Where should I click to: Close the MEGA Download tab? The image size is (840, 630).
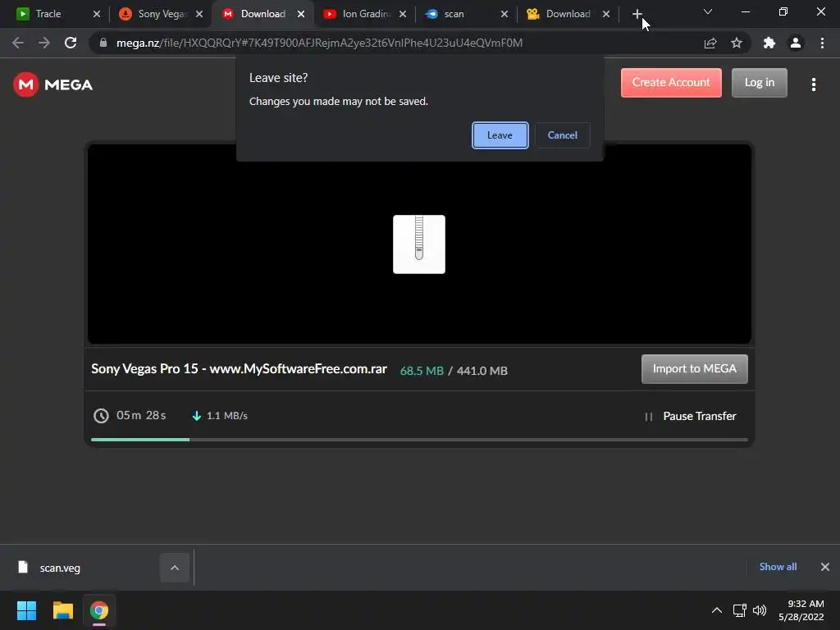click(301, 14)
